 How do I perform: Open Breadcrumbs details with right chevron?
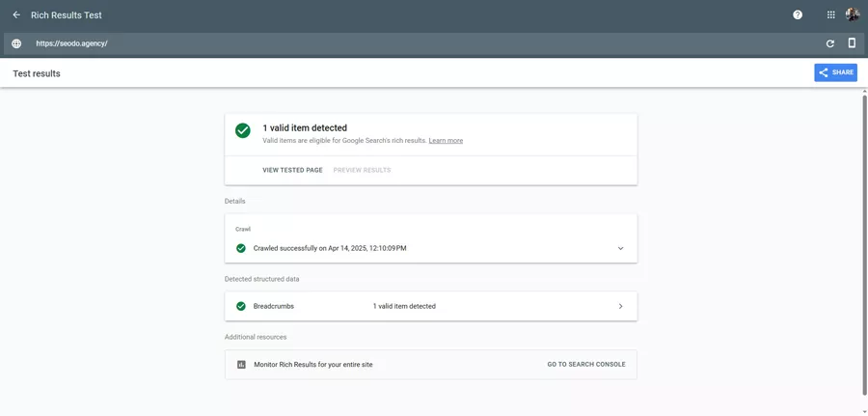pyautogui.click(x=620, y=306)
